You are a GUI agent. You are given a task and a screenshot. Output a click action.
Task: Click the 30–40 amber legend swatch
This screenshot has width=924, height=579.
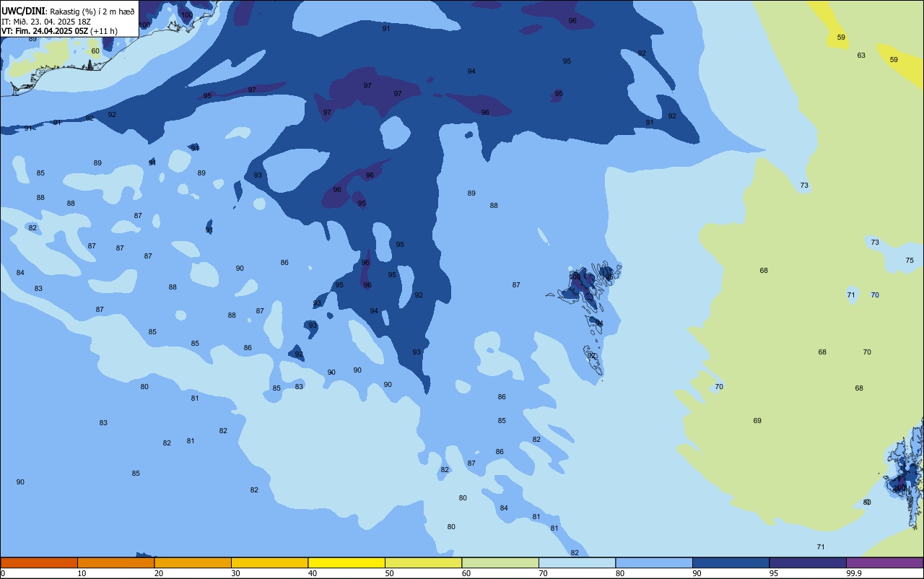click(x=269, y=562)
